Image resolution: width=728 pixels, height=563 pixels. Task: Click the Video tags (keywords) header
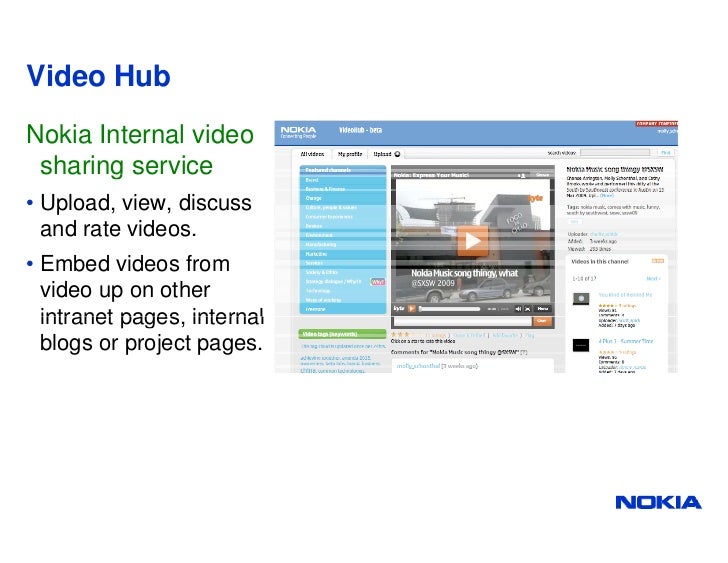[x=342, y=334]
